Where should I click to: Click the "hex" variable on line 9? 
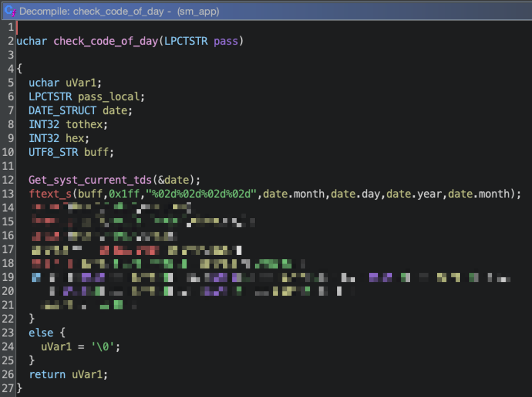coord(75,139)
